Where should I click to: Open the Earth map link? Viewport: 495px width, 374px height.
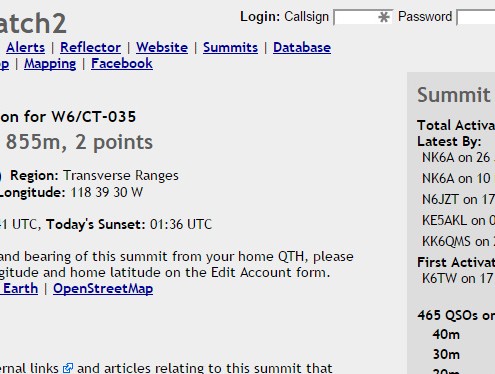pyautogui.click(x=19, y=289)
